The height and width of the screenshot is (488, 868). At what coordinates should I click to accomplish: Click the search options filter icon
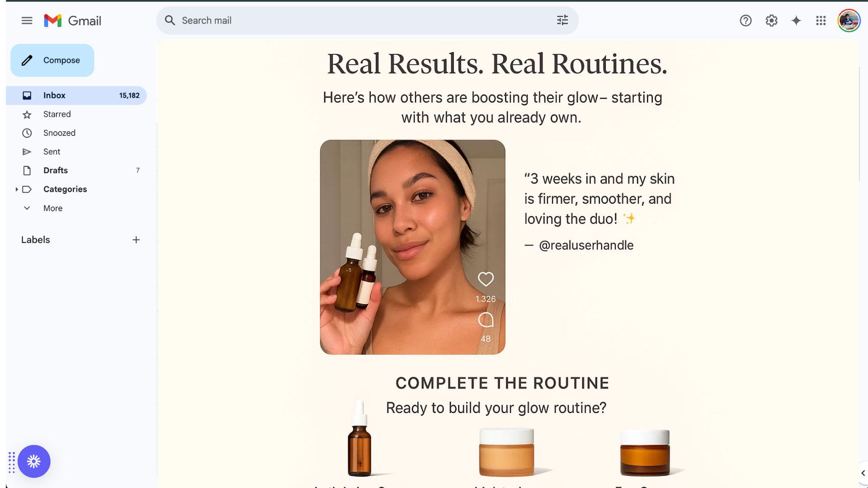tap(562, 20)
